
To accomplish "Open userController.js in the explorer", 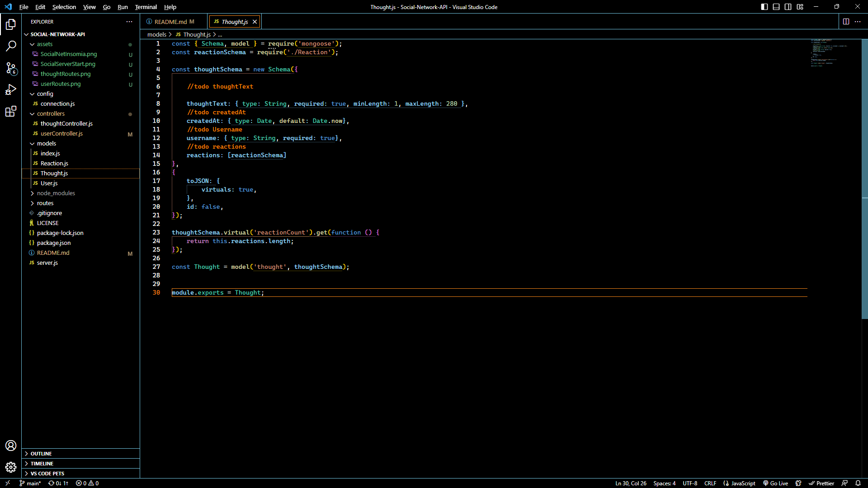I will [61, 133].
